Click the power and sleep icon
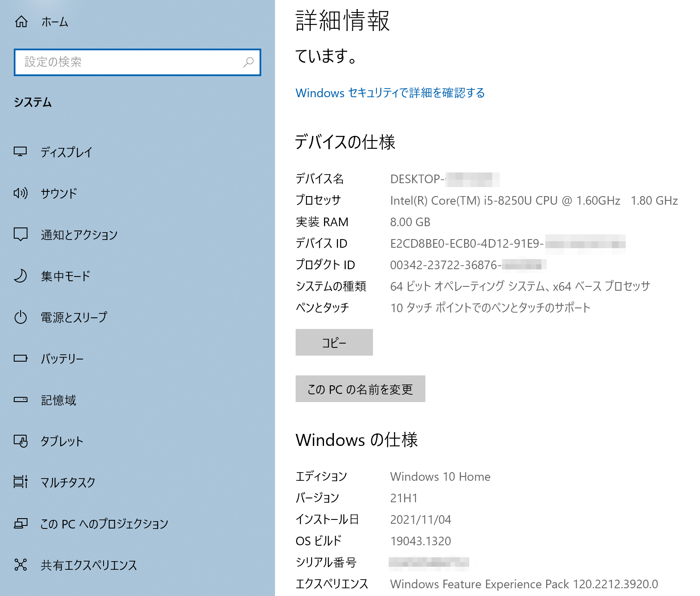700x596 pixels. 21,317
